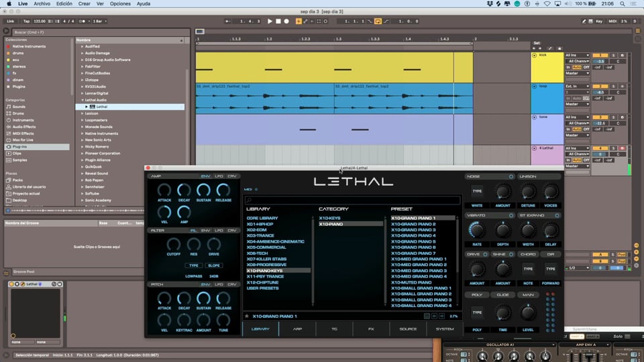Enable the Vibrato section in Lethal
Viewport: 644px width, 362px height.
[x=511, y=215]
